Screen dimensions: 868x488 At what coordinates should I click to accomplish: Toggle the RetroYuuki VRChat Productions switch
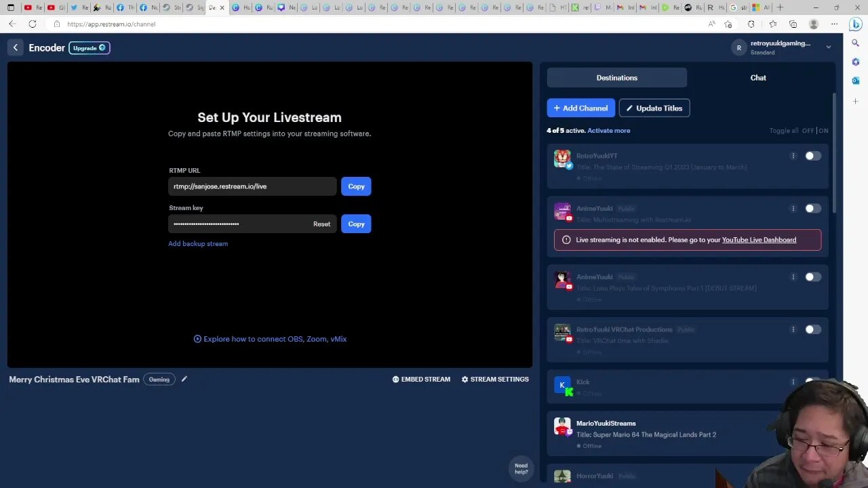(x=813, y=329)
